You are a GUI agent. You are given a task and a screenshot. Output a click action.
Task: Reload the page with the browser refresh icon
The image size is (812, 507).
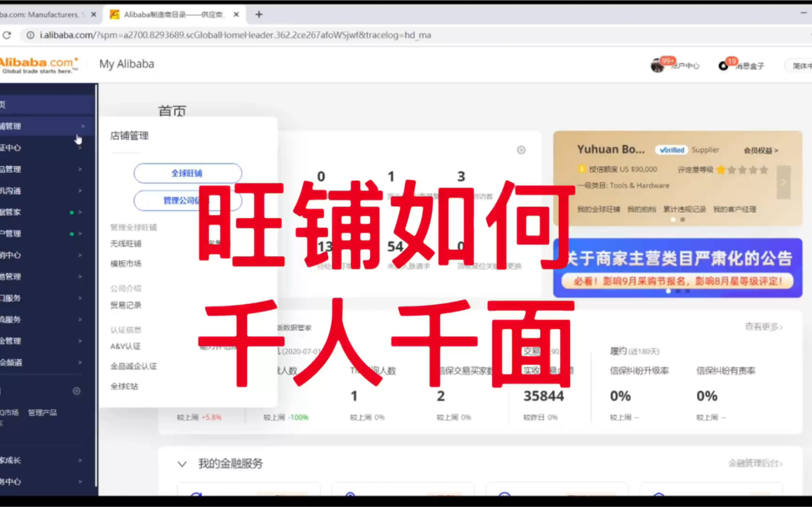7,35
